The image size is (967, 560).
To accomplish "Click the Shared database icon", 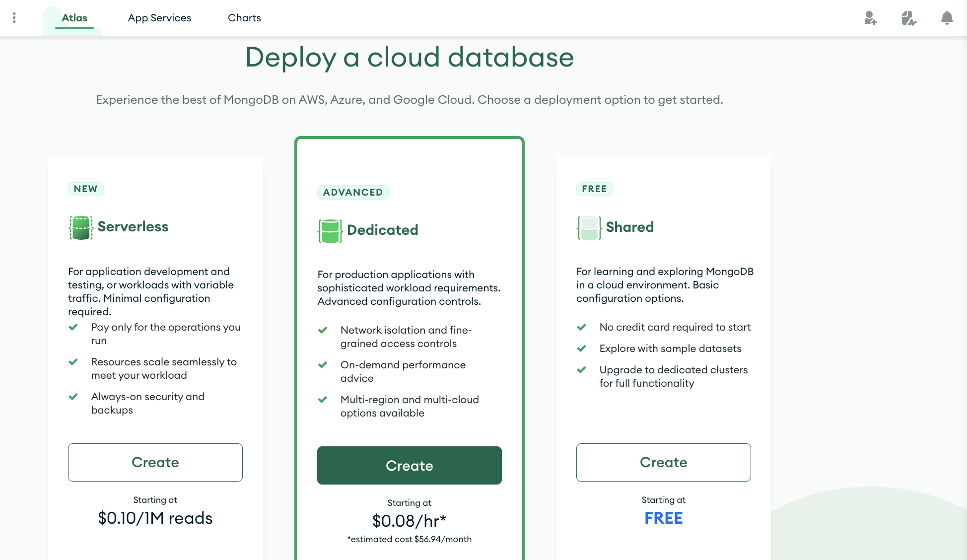I will click(x=589, y=228).
